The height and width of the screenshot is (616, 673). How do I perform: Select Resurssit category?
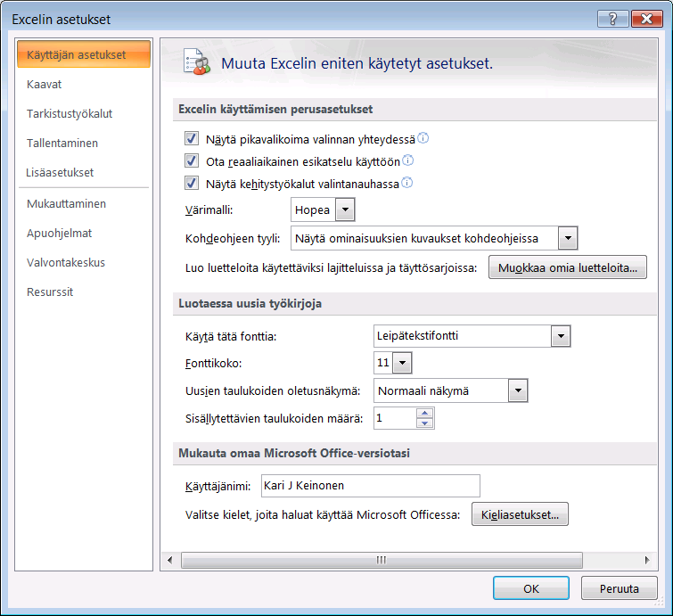84,292
